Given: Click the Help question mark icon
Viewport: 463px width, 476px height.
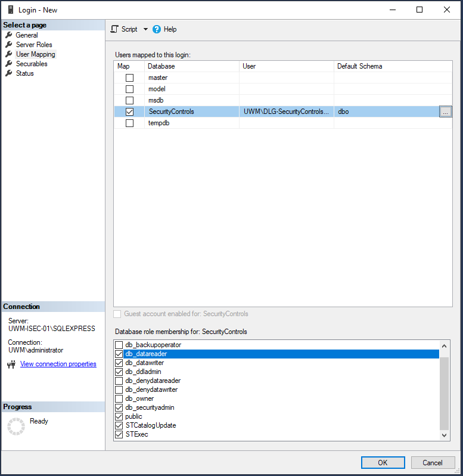Looking at the screenshot, I should pyautogui.click(x=157, y=29).
